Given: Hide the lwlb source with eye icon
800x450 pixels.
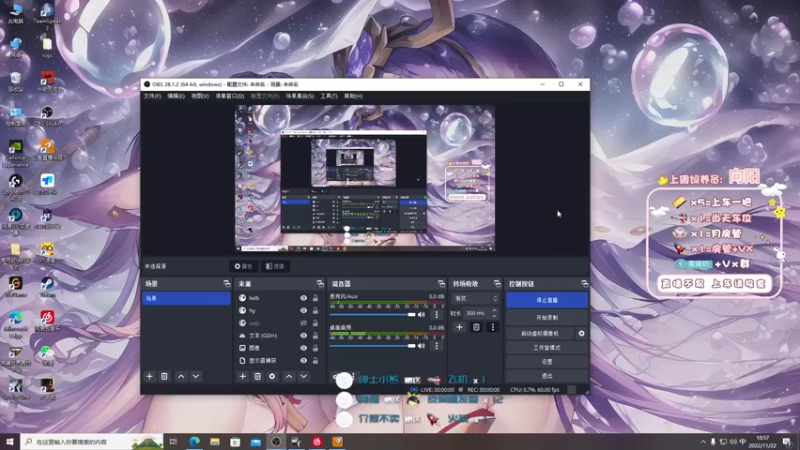Looking at the screenshot, I should (x=304, y=298).
